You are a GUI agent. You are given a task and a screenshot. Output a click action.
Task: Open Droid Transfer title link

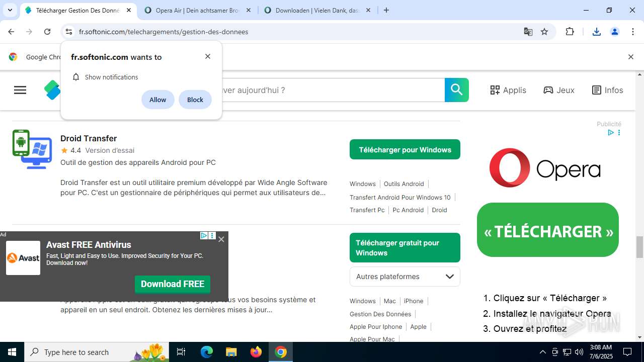point(89,138)
